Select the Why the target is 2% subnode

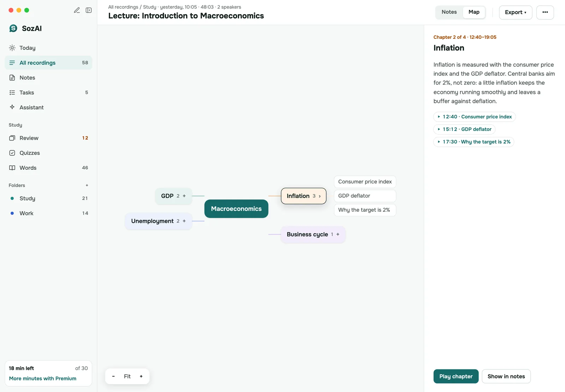[365, 210]
